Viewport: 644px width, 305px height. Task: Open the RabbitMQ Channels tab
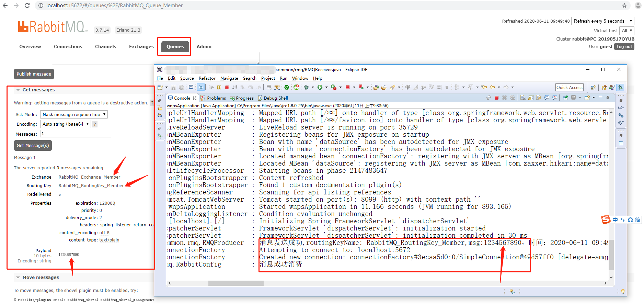[106, 46]
